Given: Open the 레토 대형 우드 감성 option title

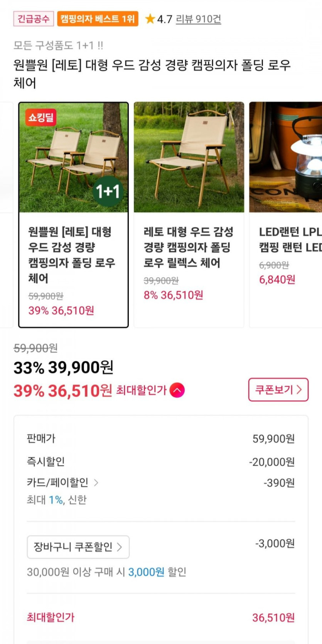Looking at the screenshot, I should pyautogui.click(x=188, y=247).
